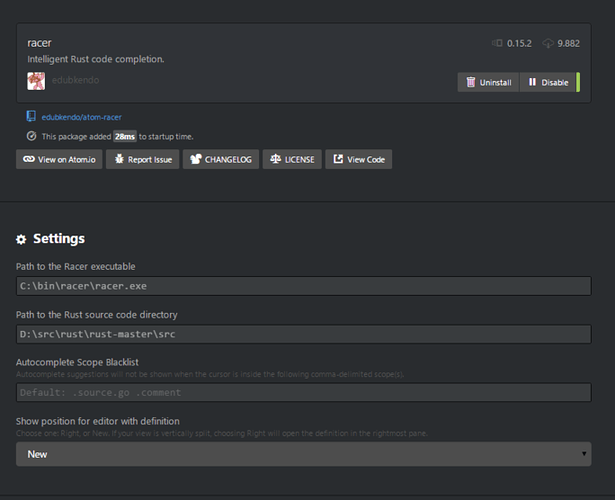Click edubkendo author avatar
The height and width of the screenshot is (500, 615).
pos(36,81)
